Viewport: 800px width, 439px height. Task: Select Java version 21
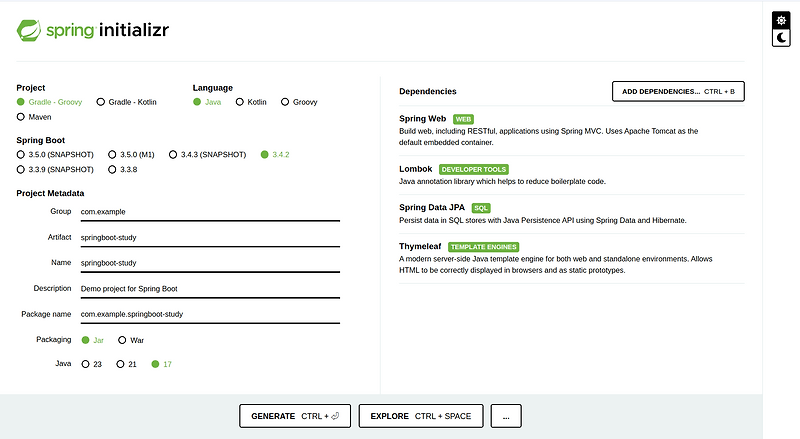pyautogui.click(x=127, y=364)
